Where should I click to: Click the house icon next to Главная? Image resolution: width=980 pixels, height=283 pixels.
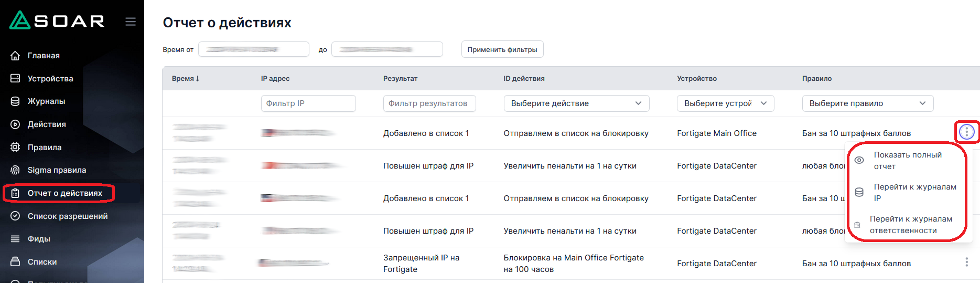(x=15, y=56)
